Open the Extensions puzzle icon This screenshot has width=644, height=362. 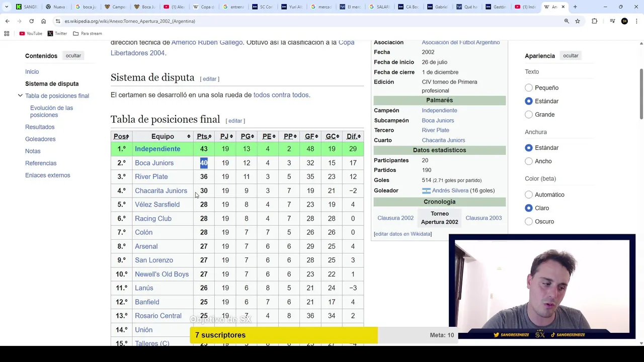click(594, 21)
